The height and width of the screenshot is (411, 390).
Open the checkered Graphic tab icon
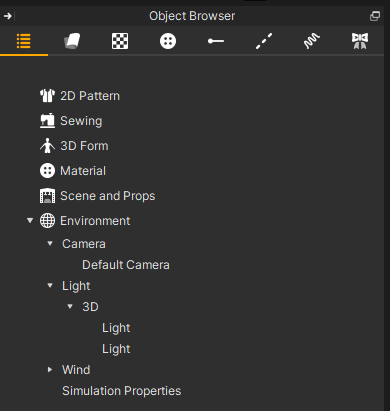click(120, 41)
